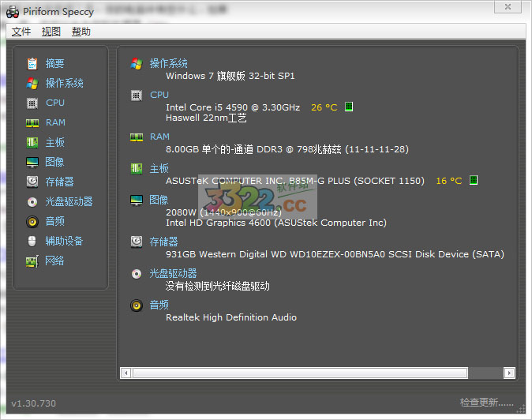Click the 光盘驱动器 disc icon in sidebar

pyautogui.click(x=32, y=202)
